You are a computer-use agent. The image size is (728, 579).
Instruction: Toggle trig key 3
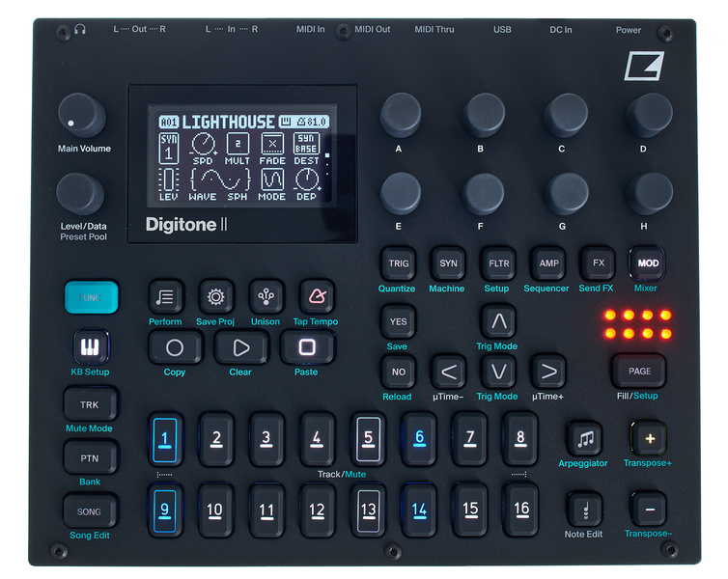266,439
